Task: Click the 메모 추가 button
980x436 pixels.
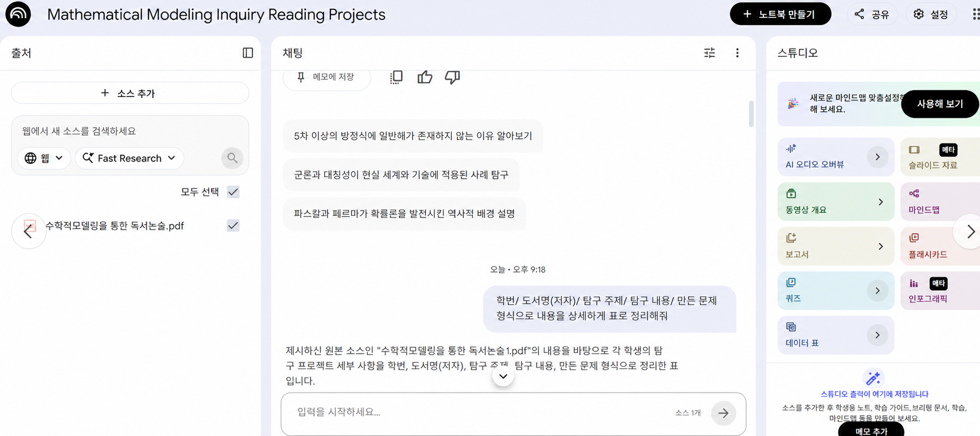Action: tap(871, 430)
